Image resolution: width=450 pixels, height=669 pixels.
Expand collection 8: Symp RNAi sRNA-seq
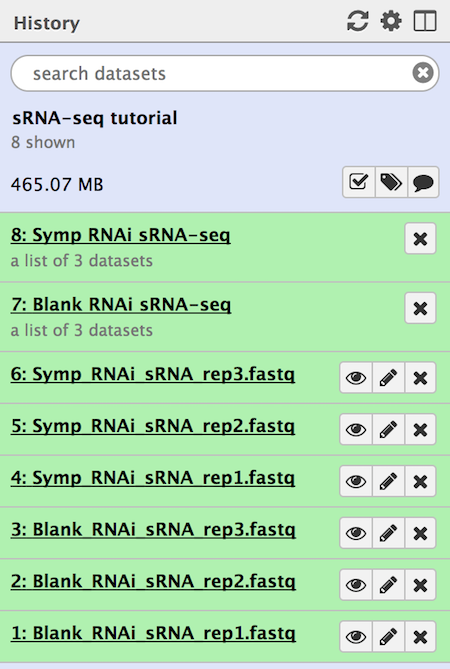(121, 235)
